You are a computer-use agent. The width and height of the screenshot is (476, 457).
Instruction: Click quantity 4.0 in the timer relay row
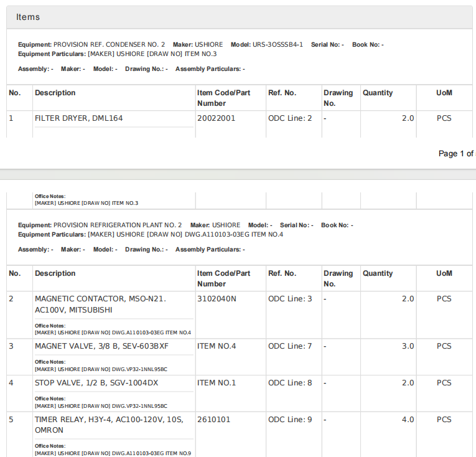[408, 420]
